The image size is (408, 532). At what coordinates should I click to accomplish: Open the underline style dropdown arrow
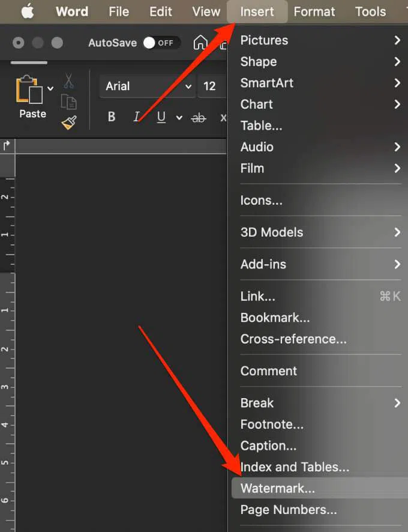point(179,118)
